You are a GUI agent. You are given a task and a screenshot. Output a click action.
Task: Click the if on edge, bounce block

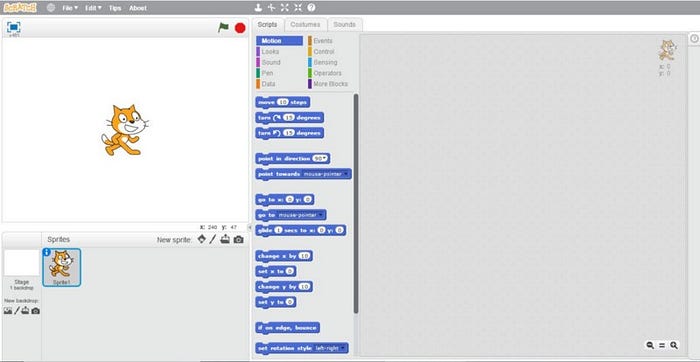tap(288, 328)
